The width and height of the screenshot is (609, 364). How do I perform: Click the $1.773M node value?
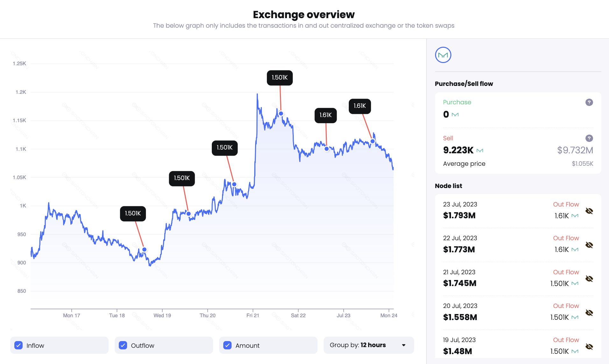pyautogui.click(x=459, y=249)
